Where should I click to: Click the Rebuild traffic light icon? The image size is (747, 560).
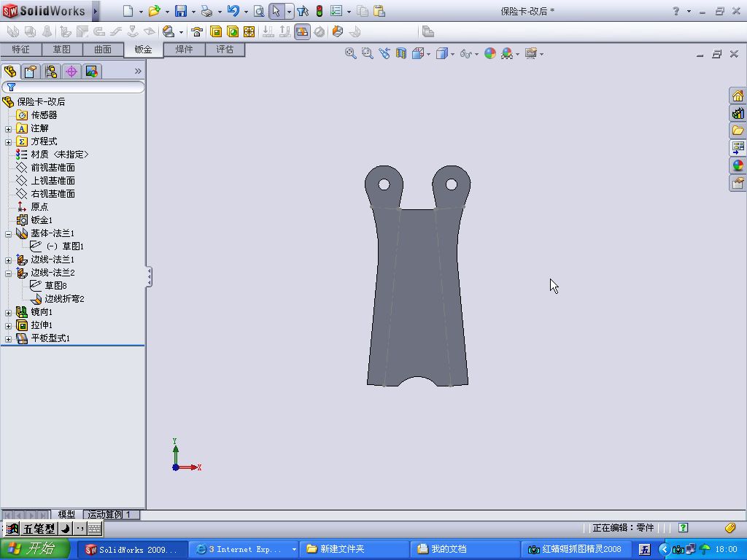[320, 11]
